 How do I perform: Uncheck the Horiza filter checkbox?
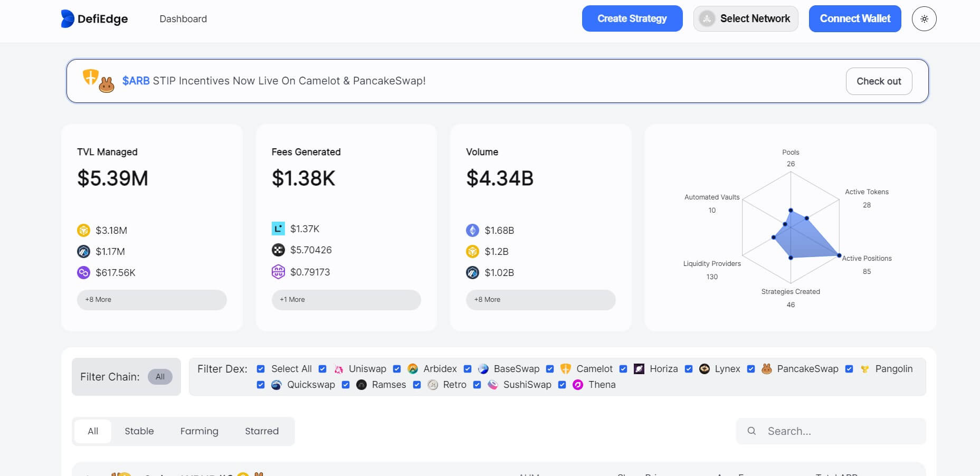[623, 369]
